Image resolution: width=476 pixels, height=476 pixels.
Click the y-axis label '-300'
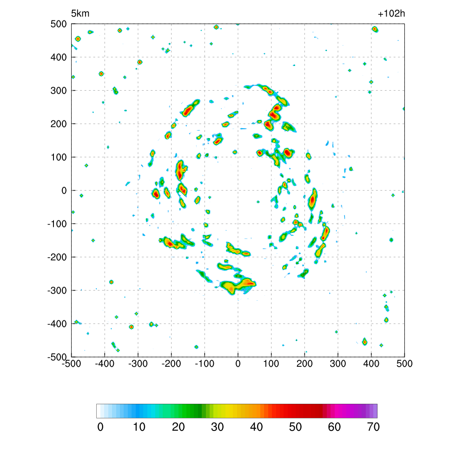point(57,291)
